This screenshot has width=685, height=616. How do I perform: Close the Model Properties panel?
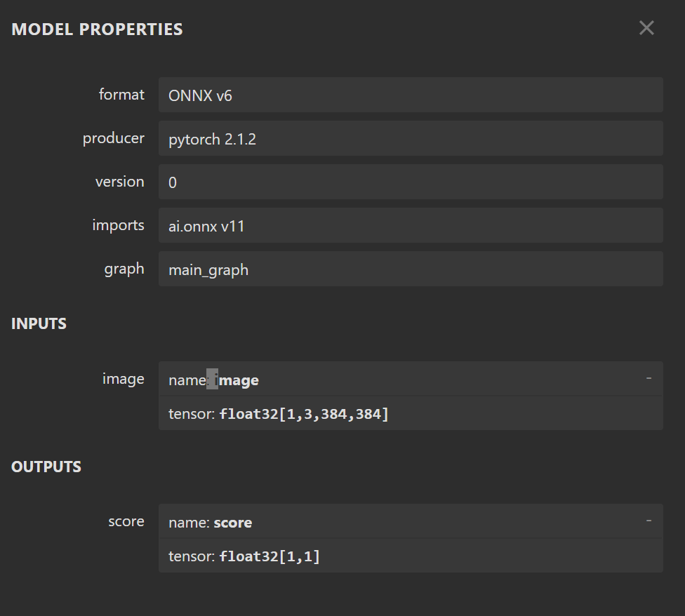[646, 28]
